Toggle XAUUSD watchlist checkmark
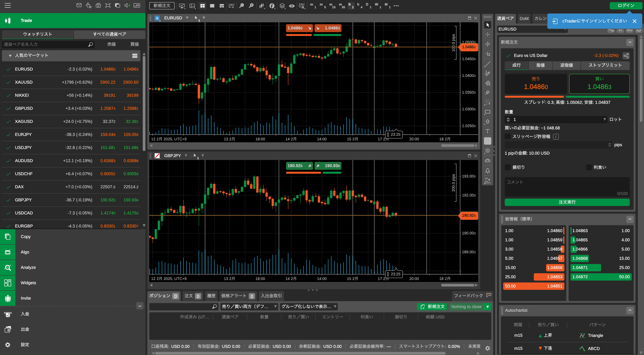Screen dimensions: 644x355 [8, 82]
